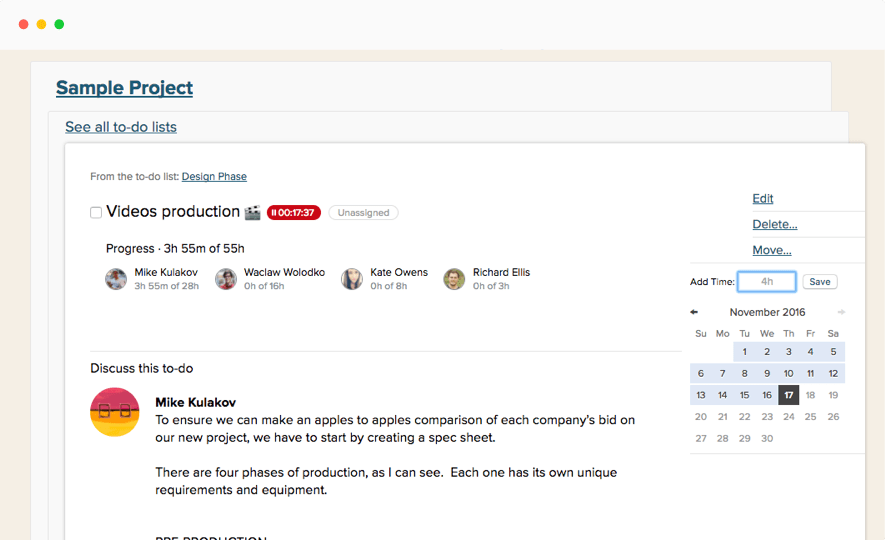The width and height of the screenshot is (885, 540).
Task: Go to previous month in calendar
Action: [x=694, y=312]
